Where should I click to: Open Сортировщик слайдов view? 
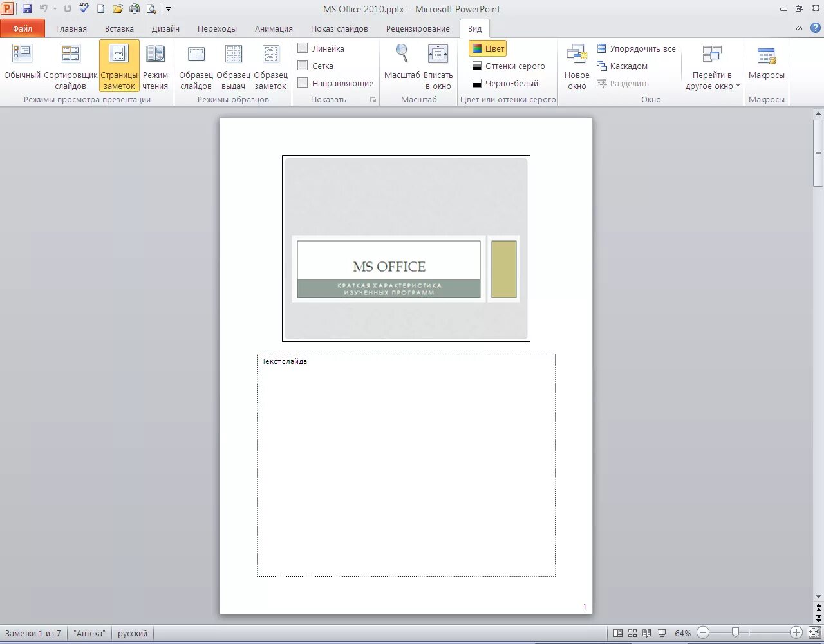70,65
